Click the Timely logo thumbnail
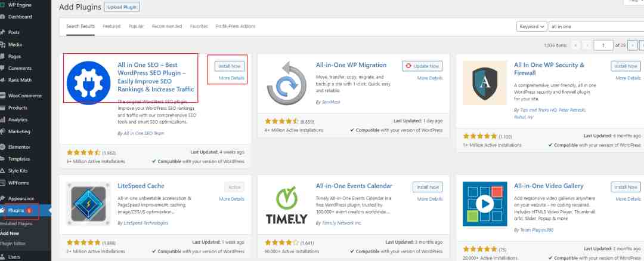Image resolution: width=644 pixels, height=261 pixels. point(287,204)
